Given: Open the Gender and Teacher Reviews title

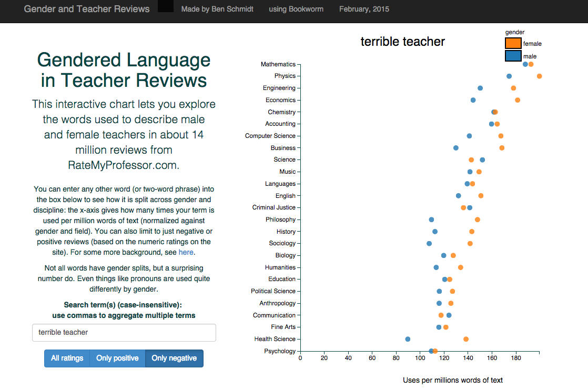Looking at the screenshot, I should (87, 9).
